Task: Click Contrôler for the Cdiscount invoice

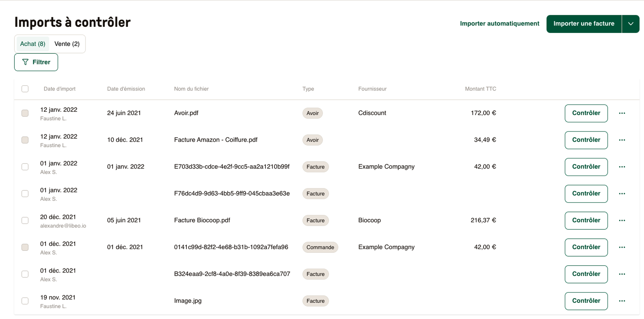Action: 586,113
